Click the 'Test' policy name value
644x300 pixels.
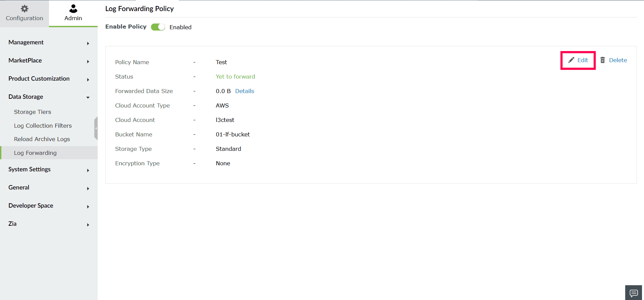[x=221, y=62]
